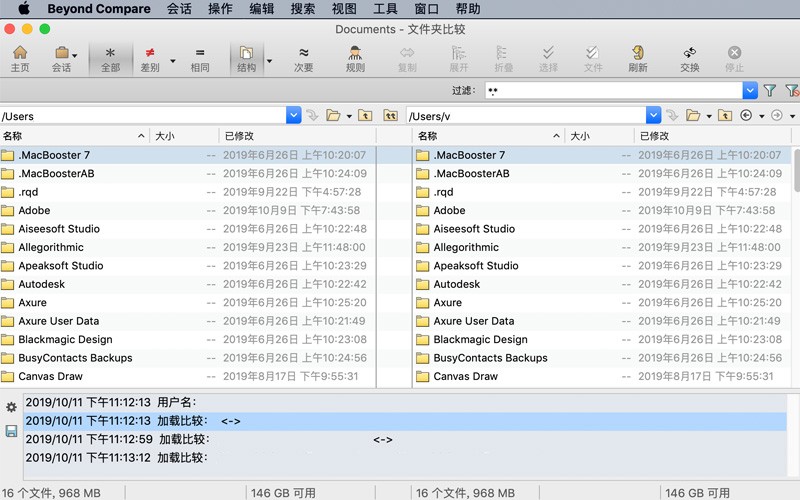Image resolution: width=800 pixels, height=500 pixels.
Task: Toggle the 相同 same-files filter
Action: click(x=200, y=59)
